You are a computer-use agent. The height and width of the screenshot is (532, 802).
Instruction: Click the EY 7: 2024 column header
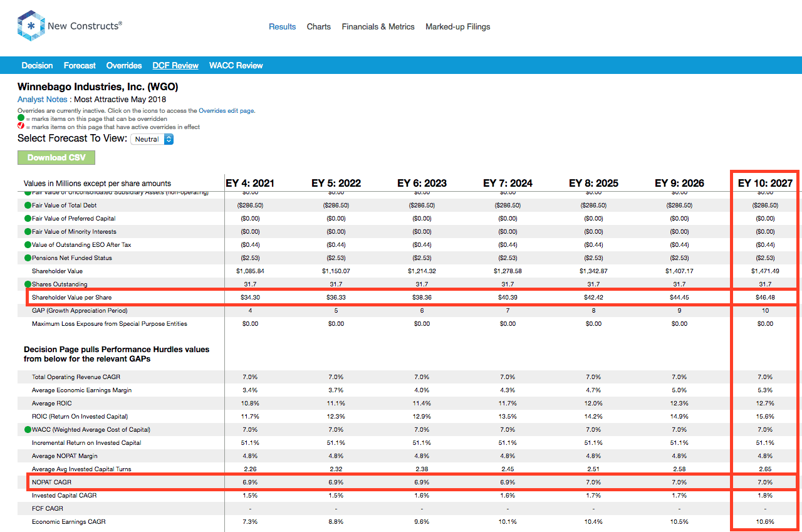(x=508, y=183)
